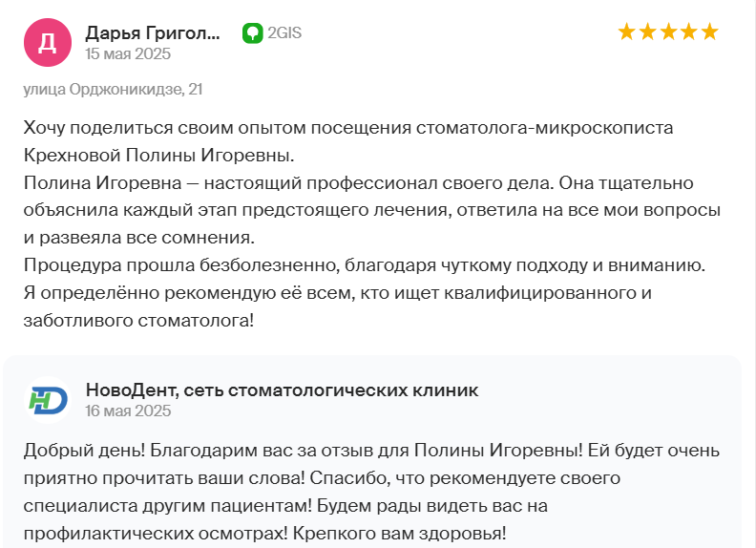Open НовоДент, сеть стоматологических клиник profile

(282, 390)
